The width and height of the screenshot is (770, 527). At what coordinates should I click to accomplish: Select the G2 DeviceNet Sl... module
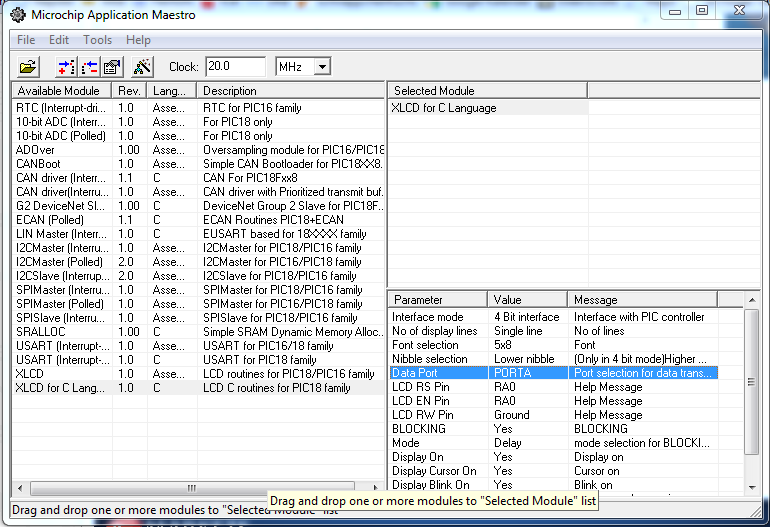198,206
